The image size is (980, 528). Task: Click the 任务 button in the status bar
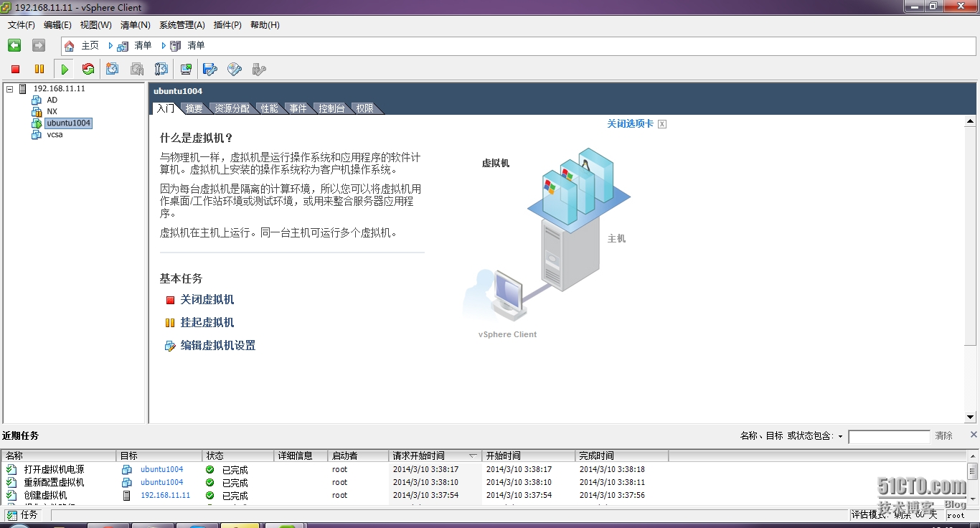pos(22,514)
